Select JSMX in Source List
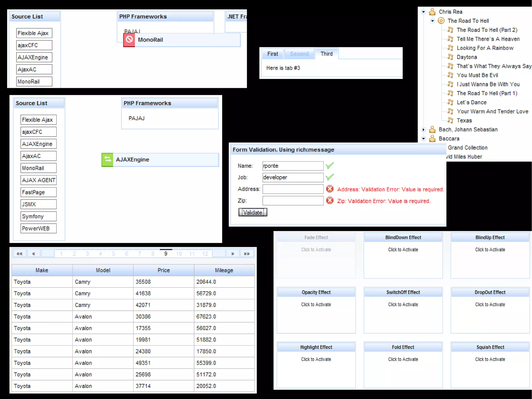This screenshot has width=532, height=399. [38, 204]
